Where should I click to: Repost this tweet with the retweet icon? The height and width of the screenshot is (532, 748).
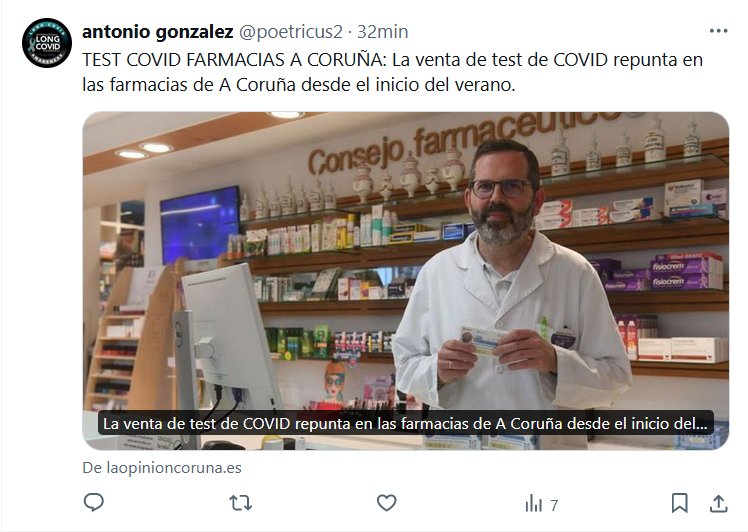point(240,503)
